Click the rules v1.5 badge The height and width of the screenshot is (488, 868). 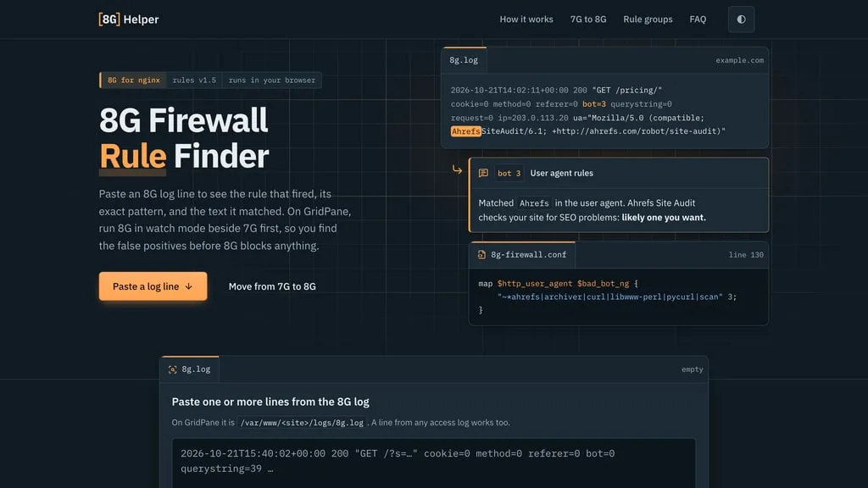(194, 80)
